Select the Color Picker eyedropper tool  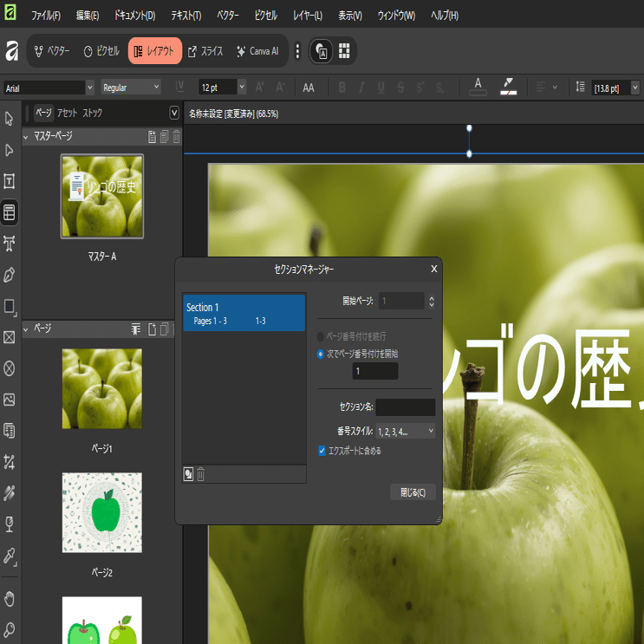pos(9,556)
